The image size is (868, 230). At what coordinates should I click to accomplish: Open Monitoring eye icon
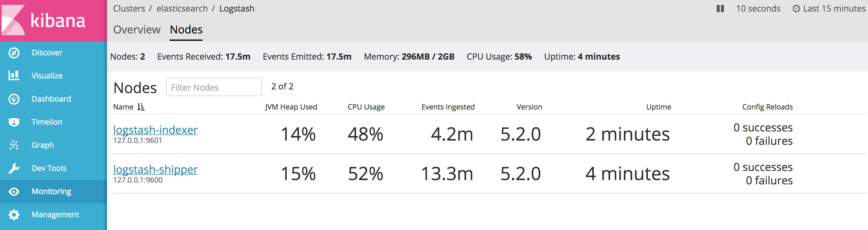pos(14,192)
